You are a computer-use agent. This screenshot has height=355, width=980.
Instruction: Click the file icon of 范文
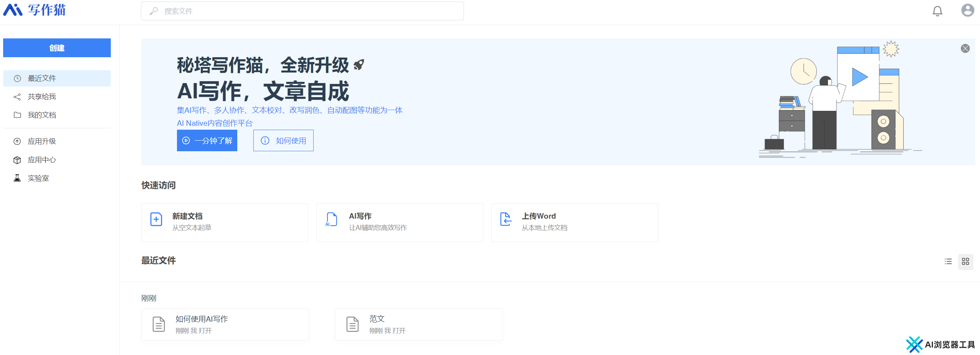[x=352, y=324]
